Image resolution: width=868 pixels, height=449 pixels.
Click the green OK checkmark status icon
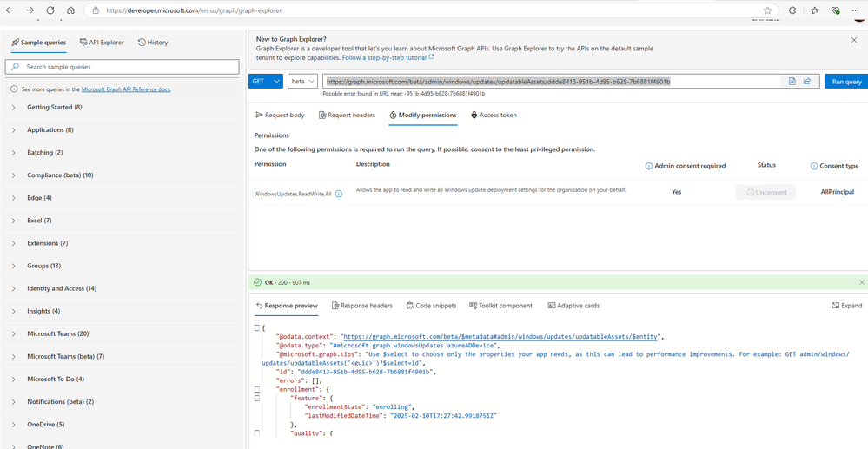[x=257, y=282]
